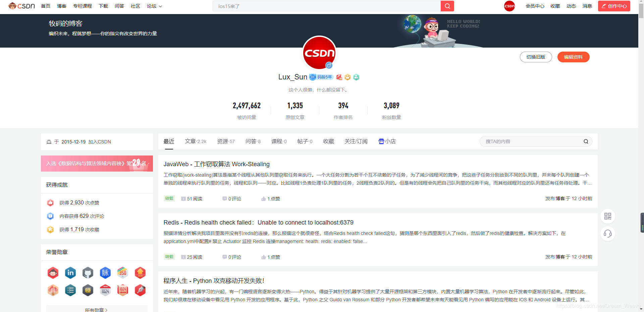The height and width of the screenshot is (312, 644).
Task: Click the dark 恒 medal
Action: coord(88,290)
